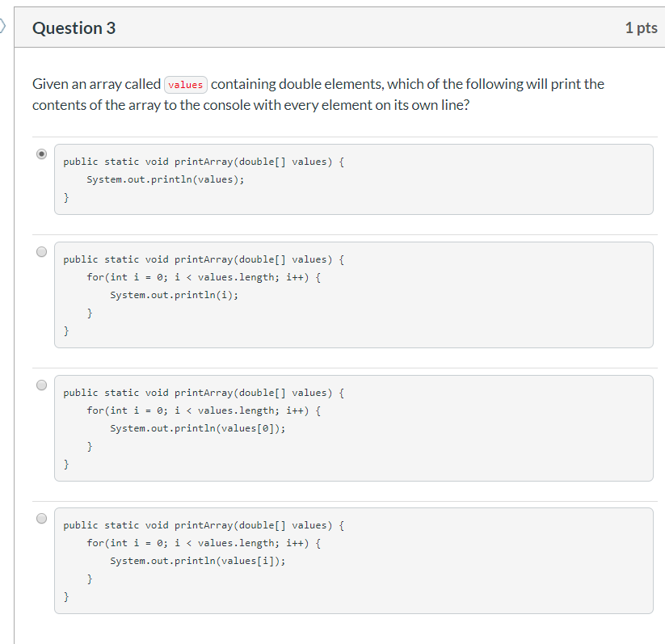Screen dimensions: 665x644
Task: Click the inline values code badge
Action: 186,84
